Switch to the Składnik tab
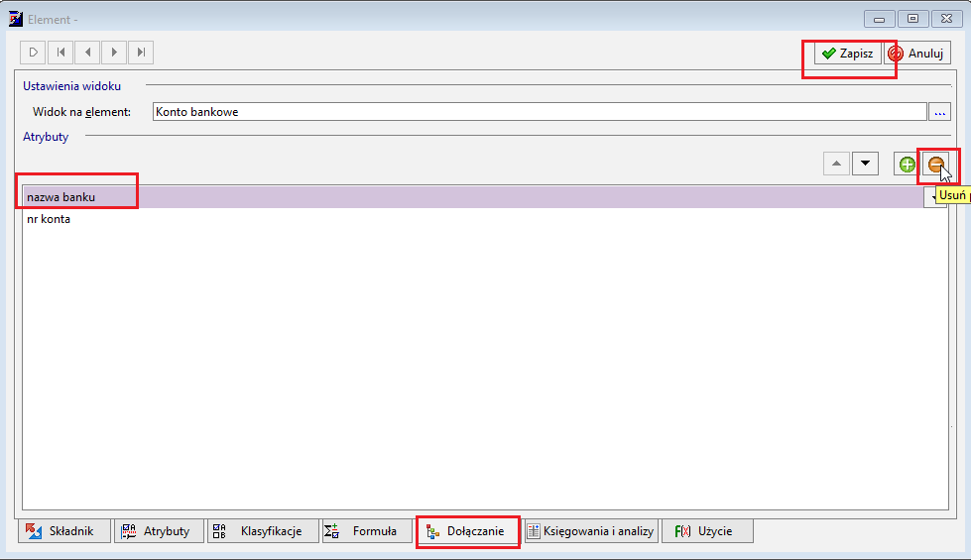Image resolution: width=971 pixels, height=560 pixels. 64,531
